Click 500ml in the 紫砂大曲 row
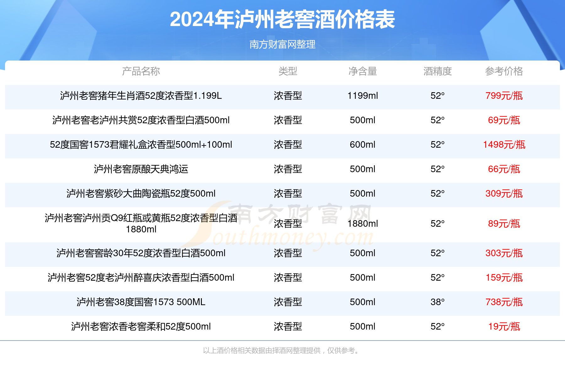This screenshot has height=392, width=565. point(363,193)
